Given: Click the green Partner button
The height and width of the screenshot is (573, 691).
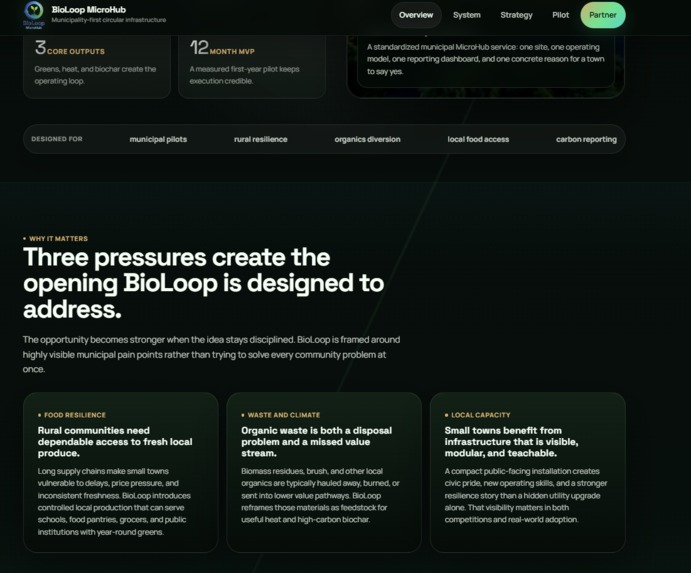Looking at the screenshot, I should tap(603, 15).
